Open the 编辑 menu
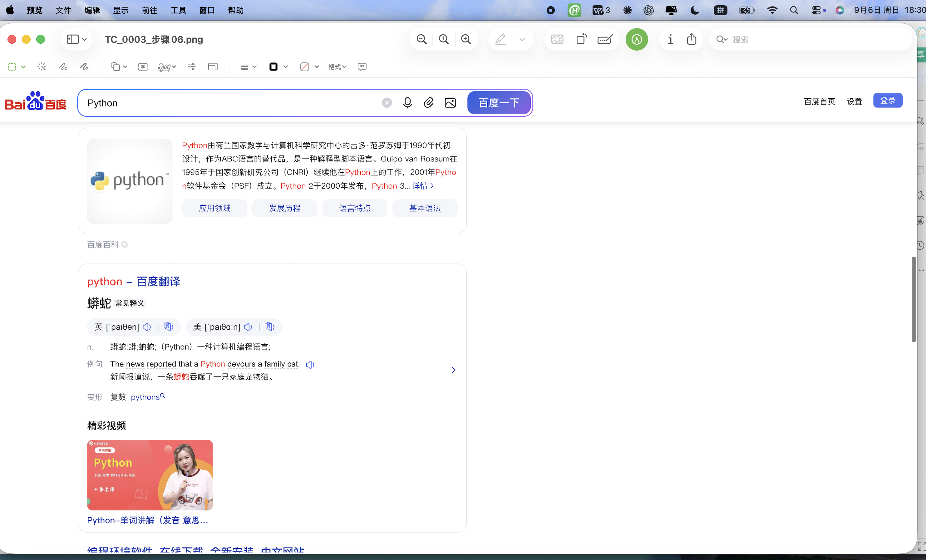The image size is (926, 560). (x=92, y=10)
